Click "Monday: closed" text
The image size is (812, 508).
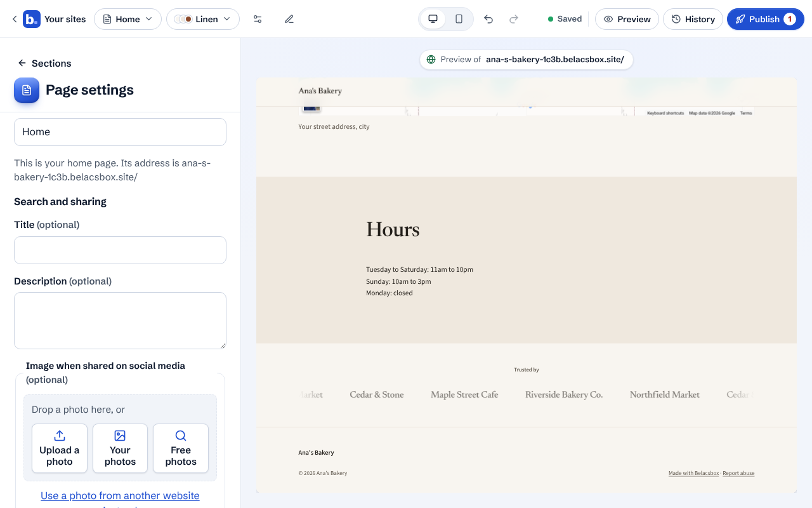click(x=390, y=293)
